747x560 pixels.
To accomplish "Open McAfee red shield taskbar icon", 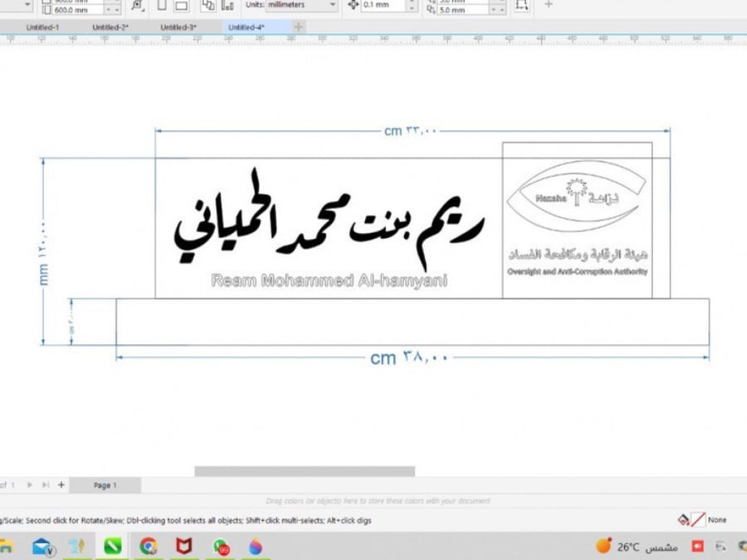I will point(184,547).
